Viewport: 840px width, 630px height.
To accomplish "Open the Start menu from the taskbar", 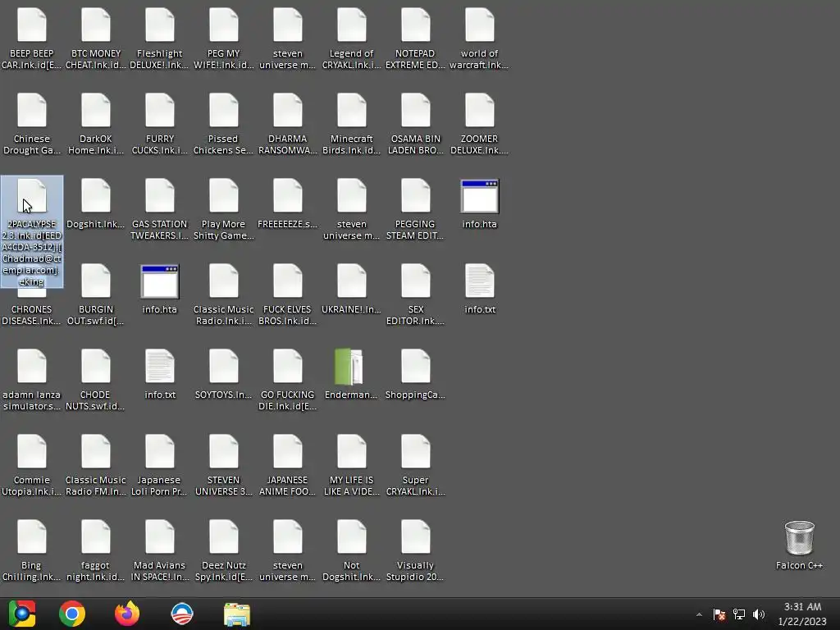I will click(22, 614).
